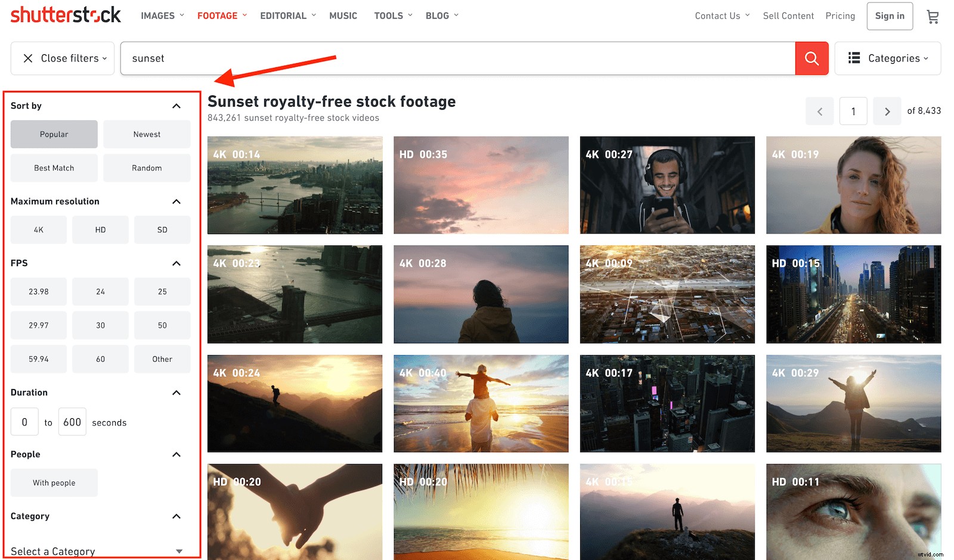Screen dimensions: 954x560
Task: Open the EDITORIAL menu
Action: (x=283, y=15)
